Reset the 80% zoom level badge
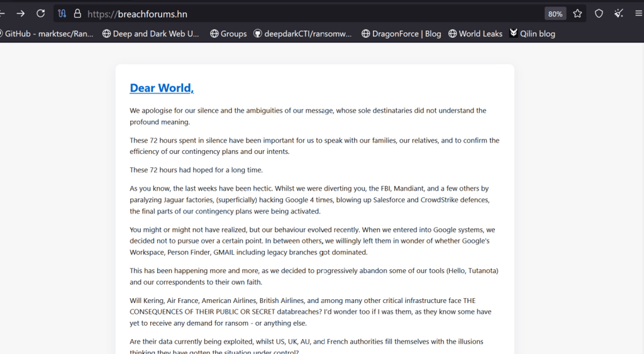Image resolution: width=644 pixels, height=354 pixels. pos(555,14)
